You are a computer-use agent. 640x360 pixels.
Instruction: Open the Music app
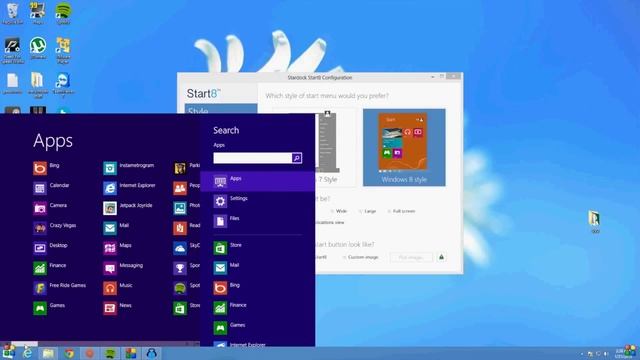(x=118, y=288)
